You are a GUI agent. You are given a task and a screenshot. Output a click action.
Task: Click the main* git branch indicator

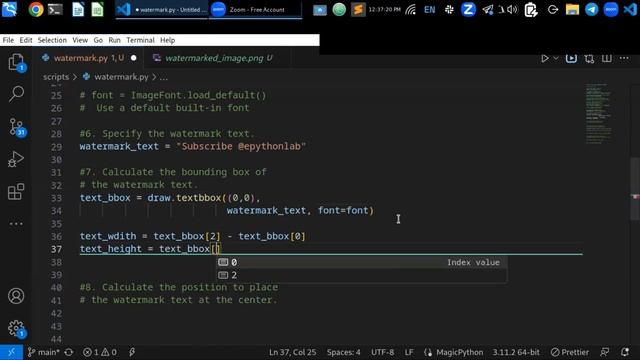[x=43, y=352]
